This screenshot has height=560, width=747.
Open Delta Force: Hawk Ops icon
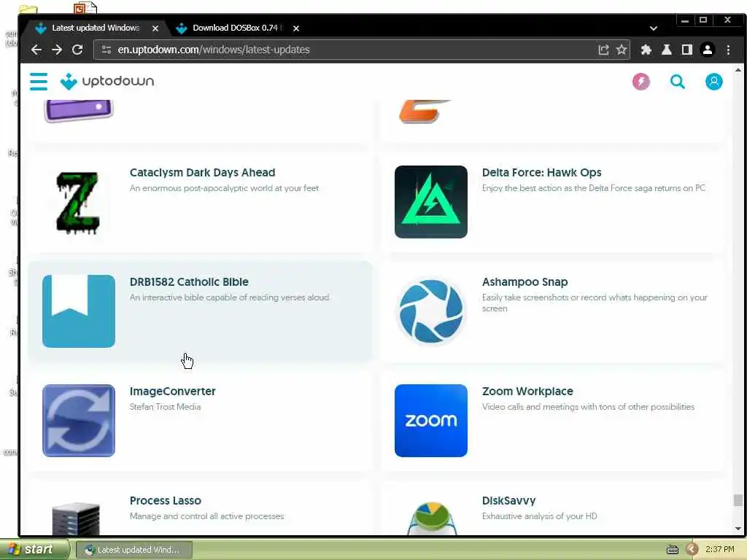[430, 202]
